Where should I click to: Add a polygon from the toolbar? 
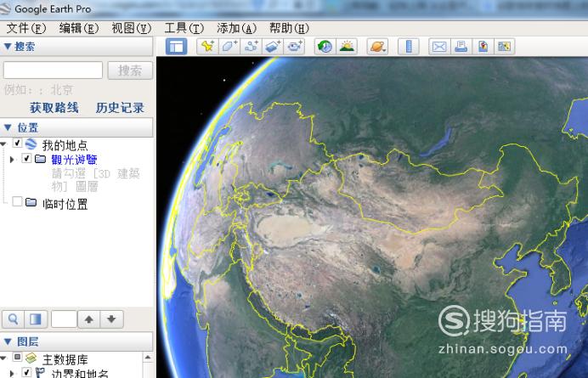click(x=229, y=47)
